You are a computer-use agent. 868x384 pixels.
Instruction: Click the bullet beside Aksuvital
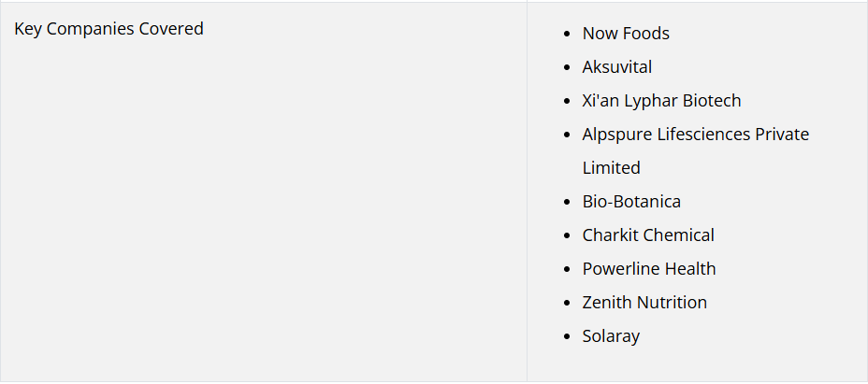[x=566, y=67]
